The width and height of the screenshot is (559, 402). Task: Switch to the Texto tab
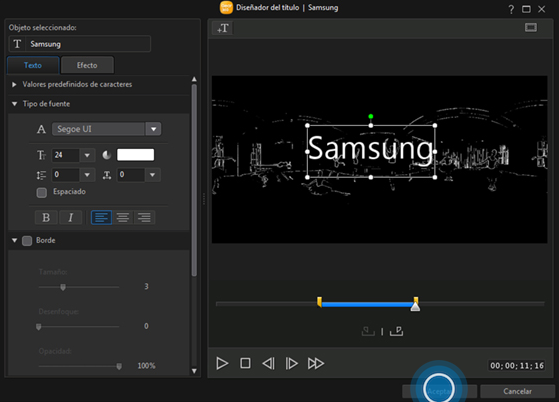33,65
